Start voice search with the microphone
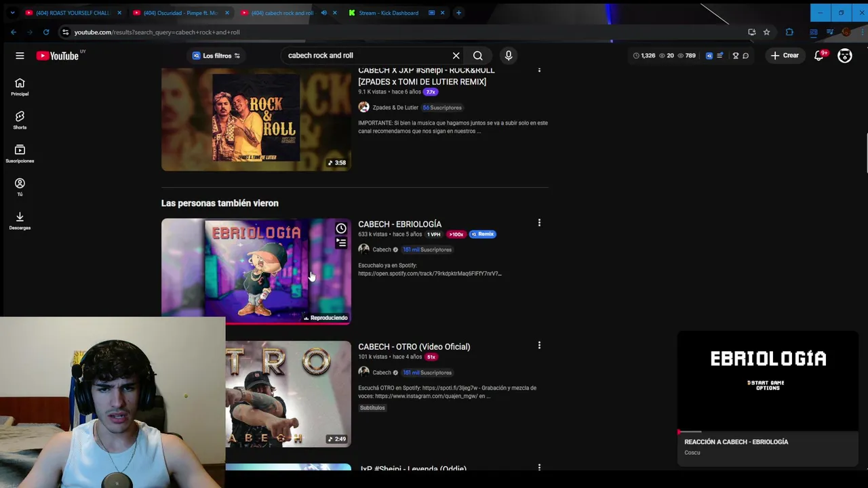 pyautogui.click(x=509, y=56)
